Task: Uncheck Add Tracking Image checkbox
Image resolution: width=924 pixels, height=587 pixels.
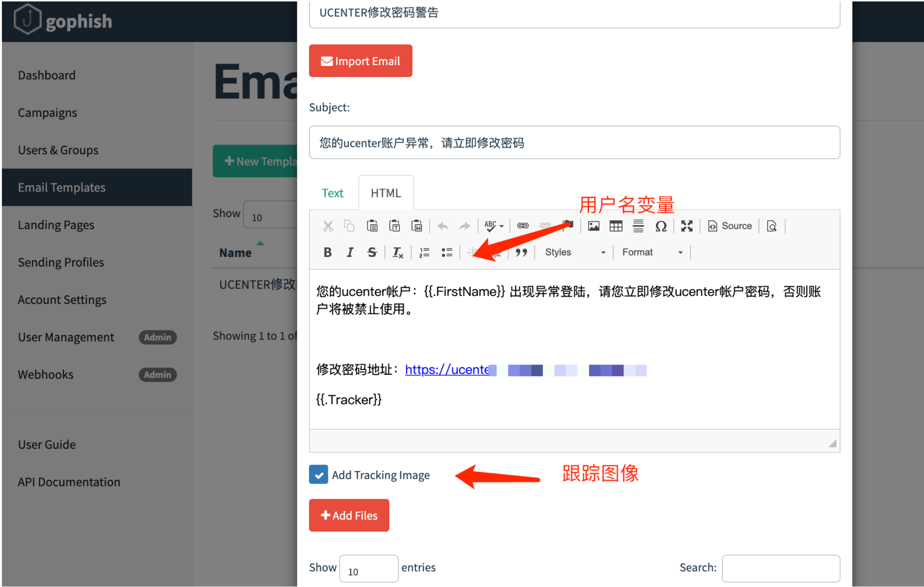Action: tap(319, 474)
